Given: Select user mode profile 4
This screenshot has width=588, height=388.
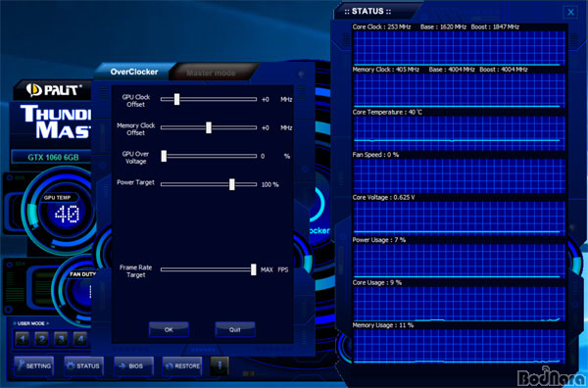Looking at the screenshot, I should click(x=80, y=340).
